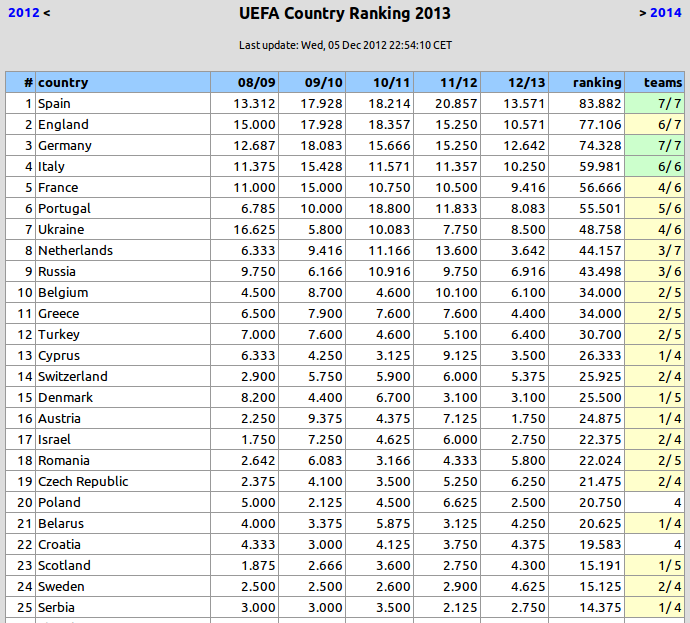690x623 pixels.
Task: Select the Czech Republic country cell
Action: (123, 481)
